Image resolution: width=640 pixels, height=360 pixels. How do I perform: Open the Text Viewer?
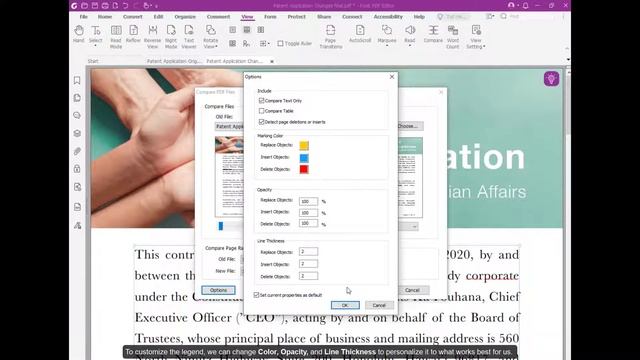tap(189, 37)
